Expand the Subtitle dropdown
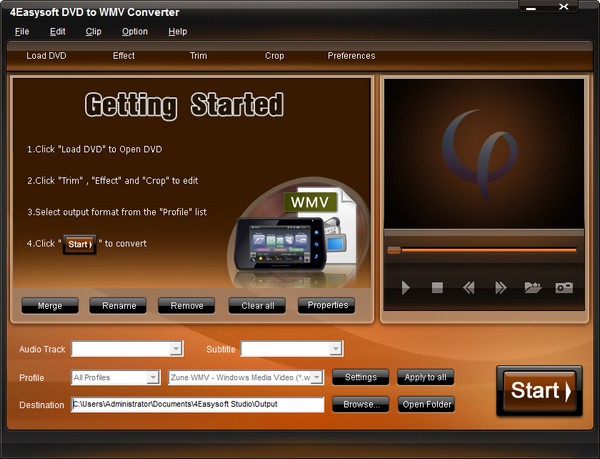 336,349
